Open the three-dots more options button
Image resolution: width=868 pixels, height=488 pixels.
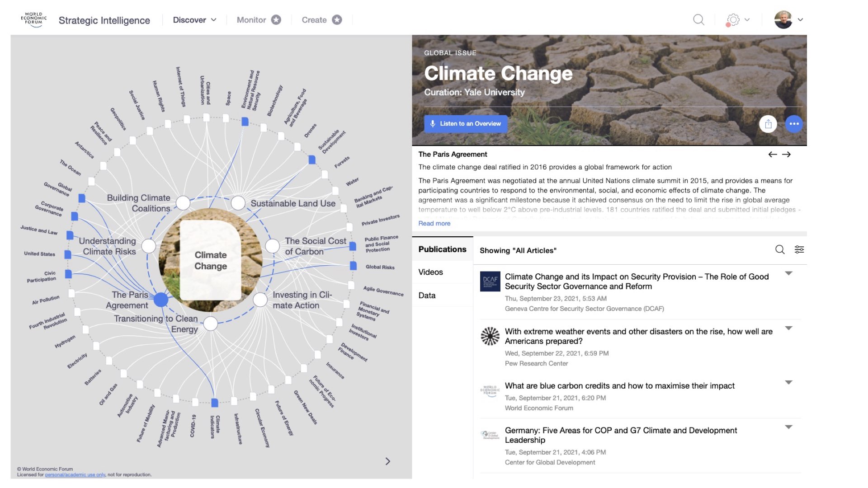coord(794,124)
